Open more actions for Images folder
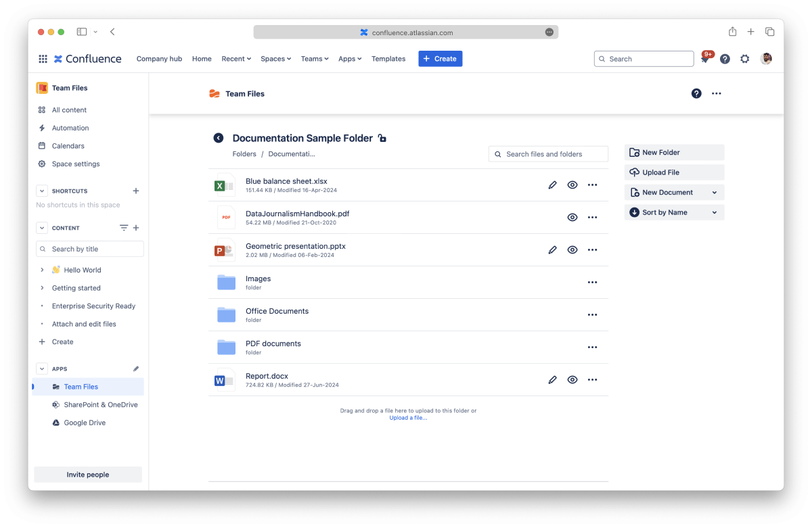The width and height of the screenshot is (812, 528). pos(593,282)
